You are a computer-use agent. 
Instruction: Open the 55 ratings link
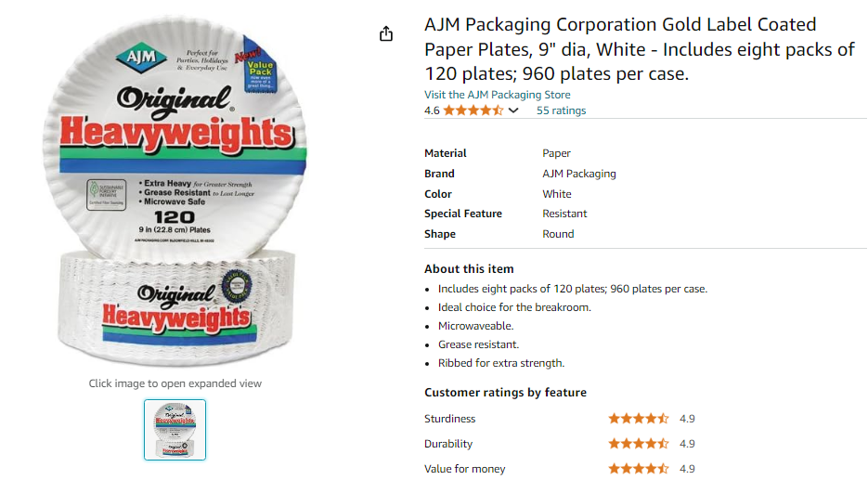click(x=561, y=110)
